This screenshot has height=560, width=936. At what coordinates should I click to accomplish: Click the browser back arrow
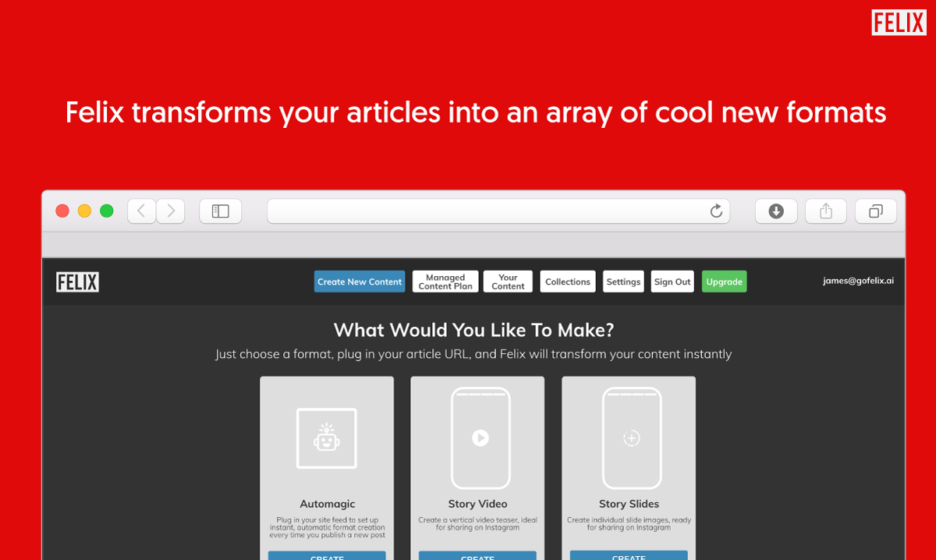click(142, 211)
